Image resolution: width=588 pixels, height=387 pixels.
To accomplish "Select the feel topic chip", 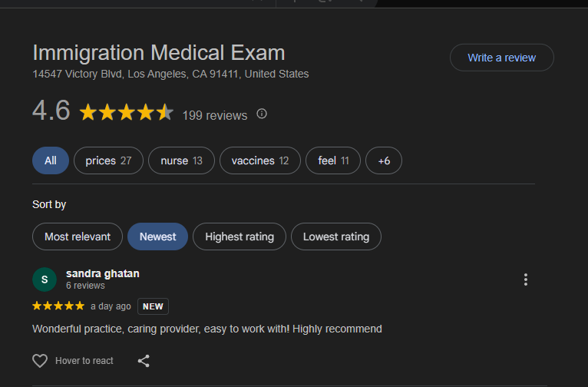I will 333,160.
